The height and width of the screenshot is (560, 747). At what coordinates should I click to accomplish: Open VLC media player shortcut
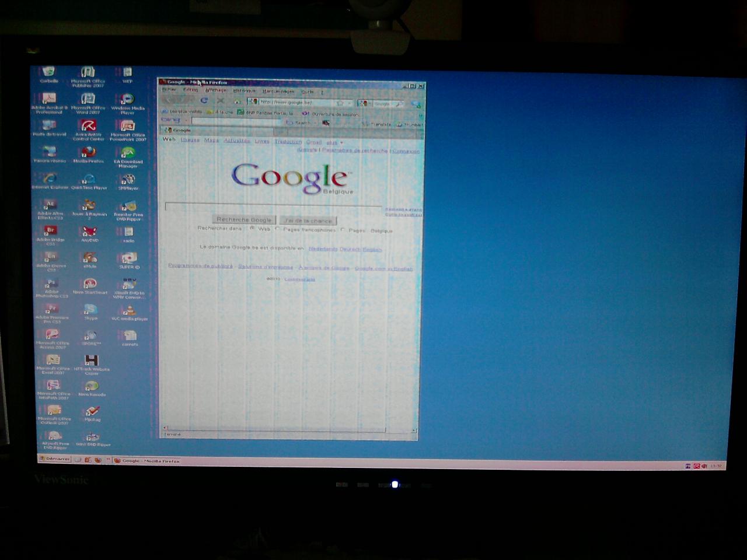coord(130,312)
